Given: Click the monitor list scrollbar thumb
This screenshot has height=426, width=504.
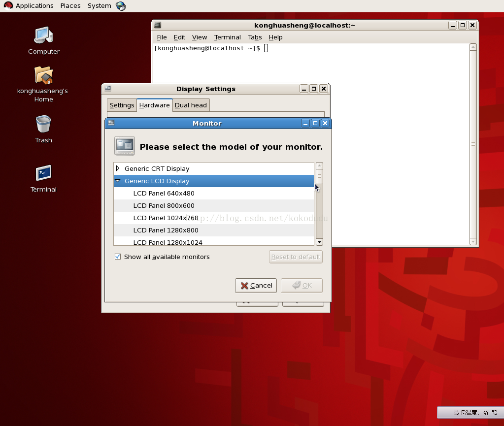Looking at the screenshot, I should click(319, 176).
